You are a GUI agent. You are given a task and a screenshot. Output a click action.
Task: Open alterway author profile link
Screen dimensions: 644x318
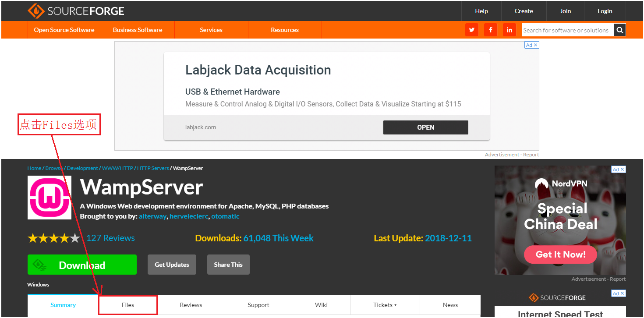153,216
